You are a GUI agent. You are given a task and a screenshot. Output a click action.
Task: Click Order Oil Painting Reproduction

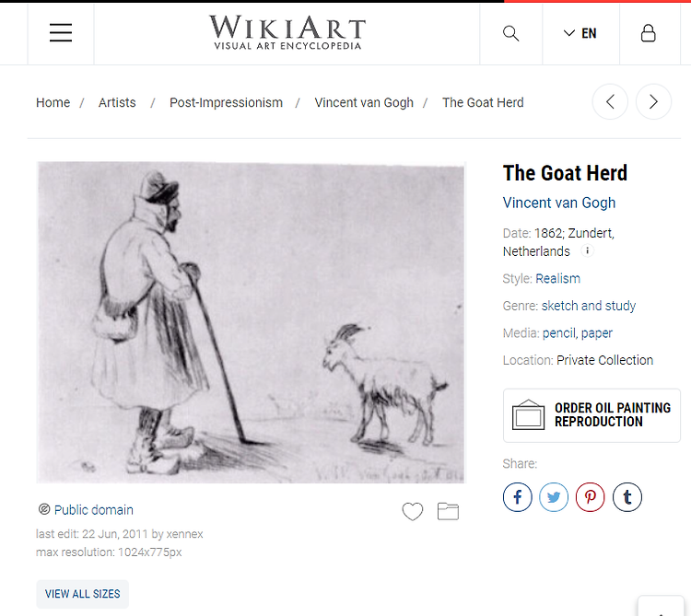591,415
